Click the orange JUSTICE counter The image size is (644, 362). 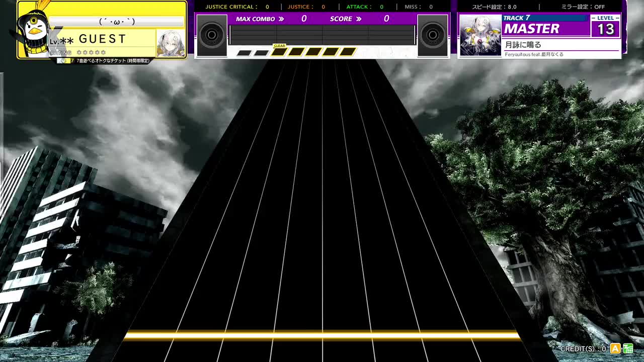pyautogui.click(x=306, y=7)
